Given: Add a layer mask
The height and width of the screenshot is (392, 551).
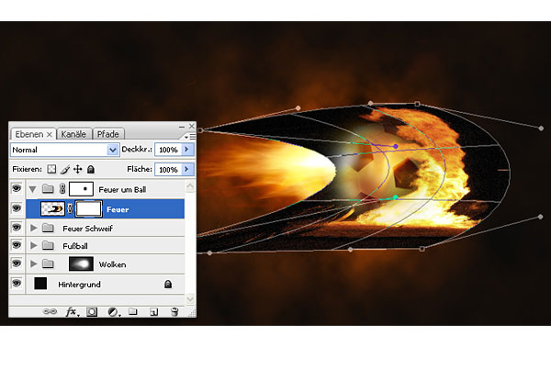Looking at the screenshot, I should (92, 312).
